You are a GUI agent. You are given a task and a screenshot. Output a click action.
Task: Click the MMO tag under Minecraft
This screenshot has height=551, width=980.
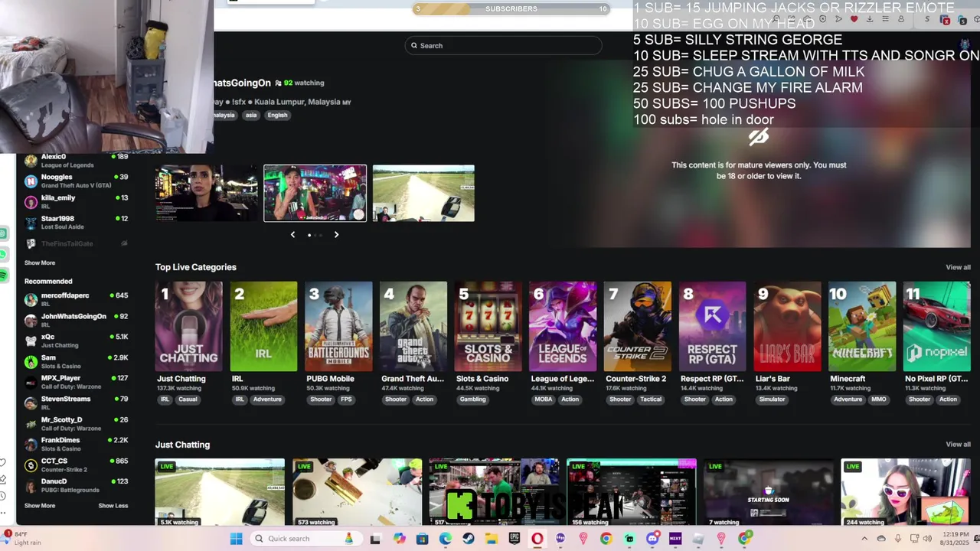[x=878, y=399]
